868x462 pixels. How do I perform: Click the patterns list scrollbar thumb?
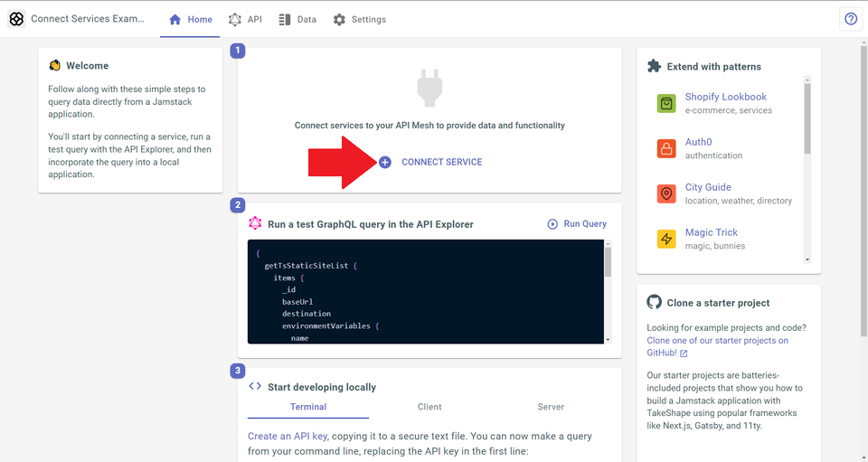[807, 118]
